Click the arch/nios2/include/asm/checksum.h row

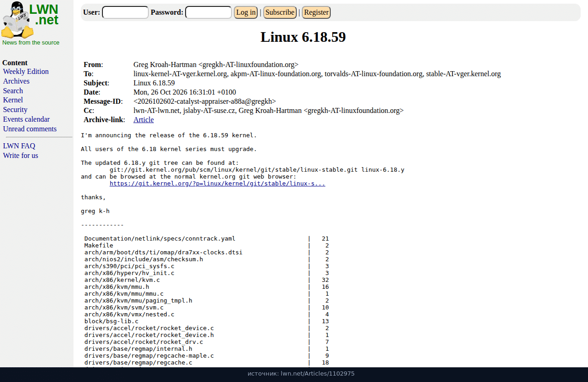point(207,259)
